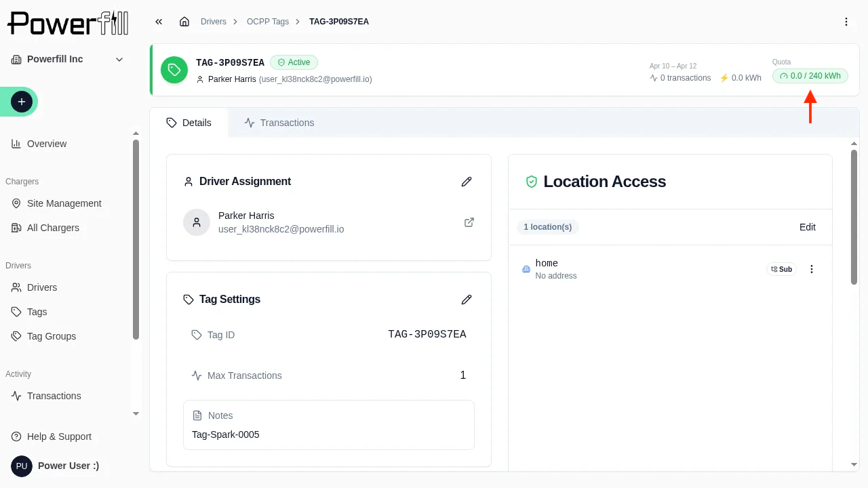Screen dimensions: 868x488
Task: Click the green tag avatar icon
Action: 174,70
